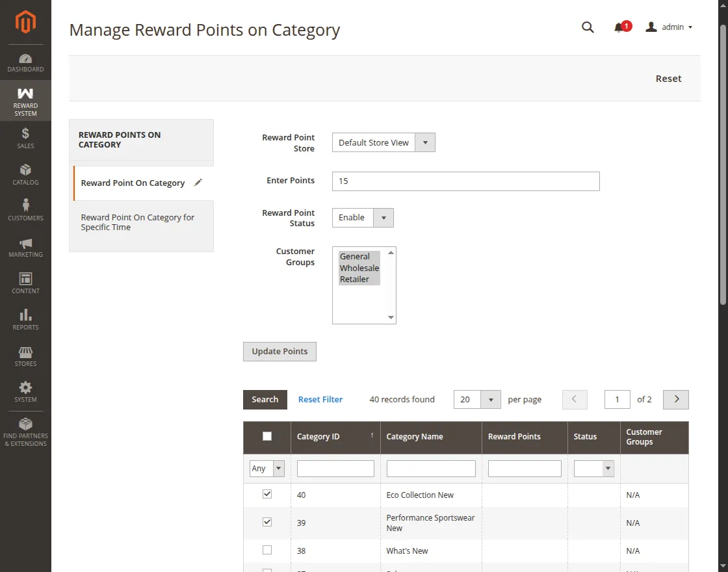Click the Update Points button
Screen dimensions: 728x572
[279, 352]
